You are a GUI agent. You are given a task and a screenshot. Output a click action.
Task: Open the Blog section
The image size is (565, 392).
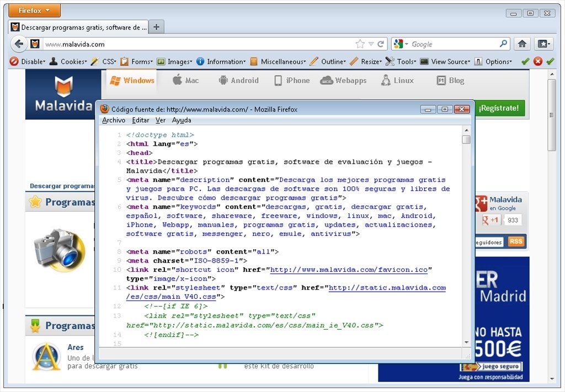[x=450, y=80]
